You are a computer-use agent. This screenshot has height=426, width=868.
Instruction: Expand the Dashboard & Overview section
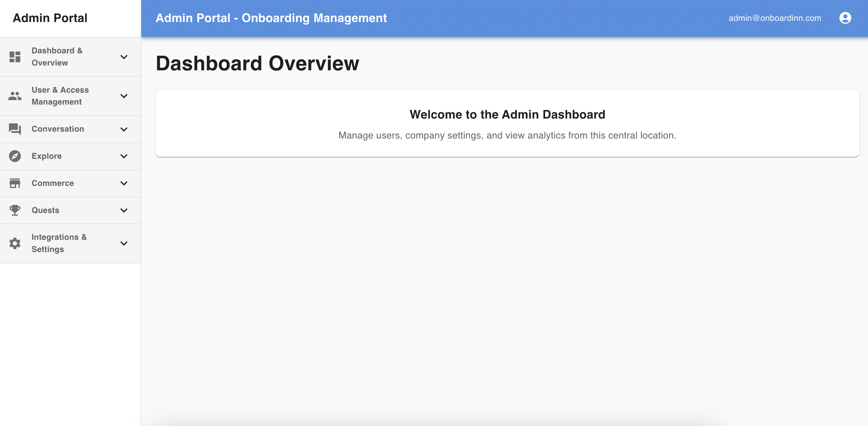[124, 57]
